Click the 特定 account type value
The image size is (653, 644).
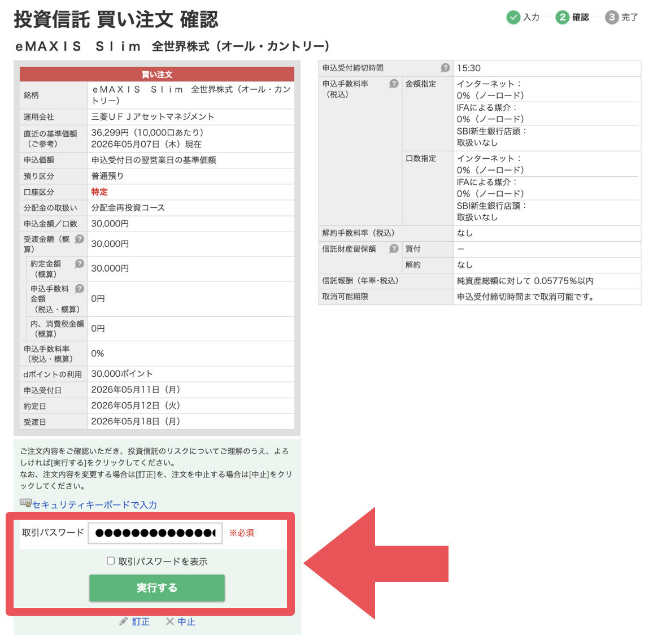tap(99, 192)
